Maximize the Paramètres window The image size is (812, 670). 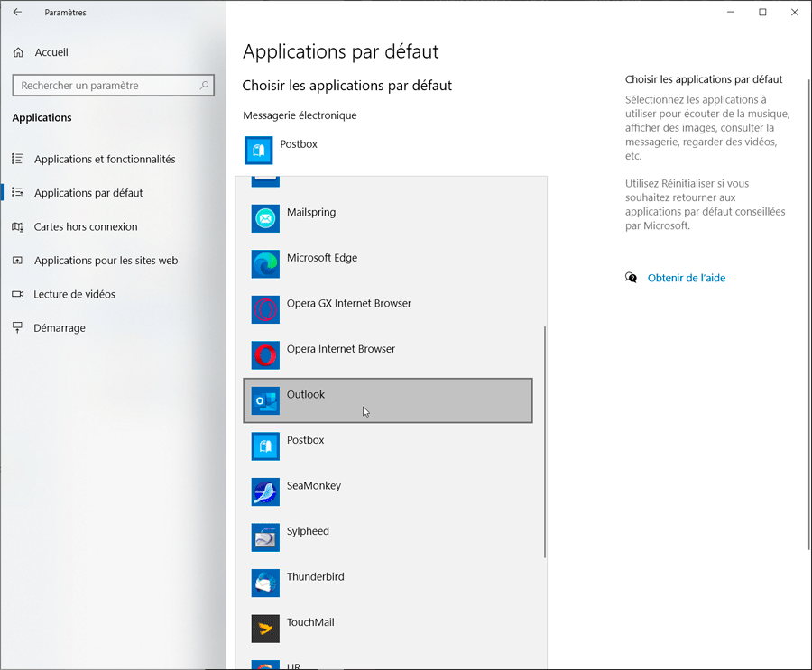tap(762, 12)
